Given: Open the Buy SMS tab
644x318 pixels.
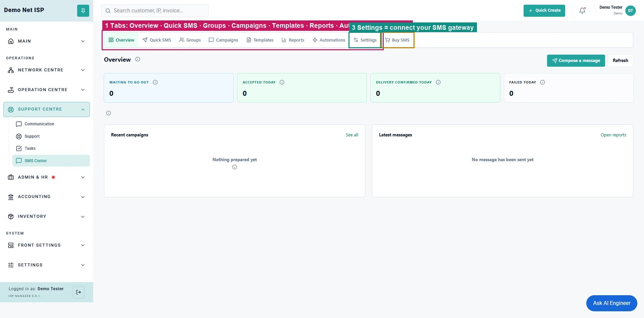Looking at the screenshot, I should (x=397, y=40).
